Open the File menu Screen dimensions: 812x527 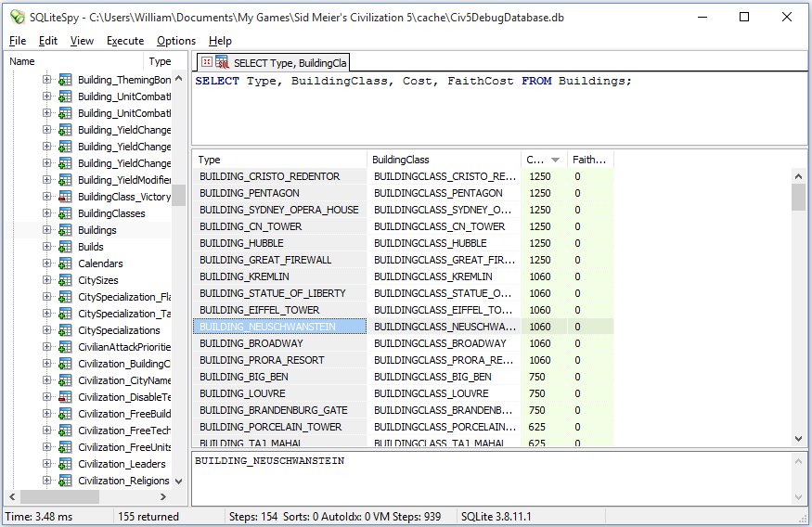(x=18, y=41)
